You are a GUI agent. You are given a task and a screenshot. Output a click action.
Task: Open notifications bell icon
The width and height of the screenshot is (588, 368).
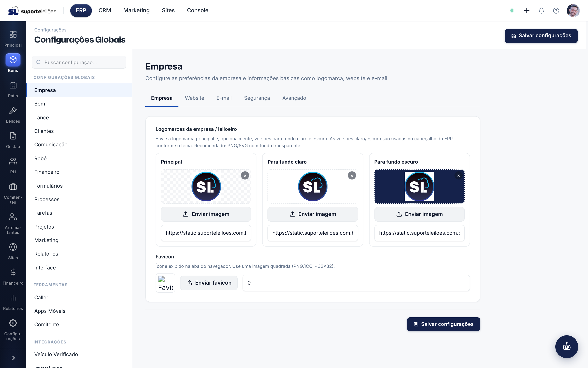pos(541,10)
